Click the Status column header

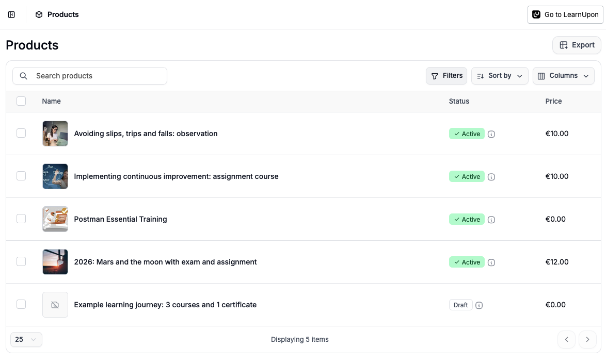pyautogui.click(x=459, y=101)
